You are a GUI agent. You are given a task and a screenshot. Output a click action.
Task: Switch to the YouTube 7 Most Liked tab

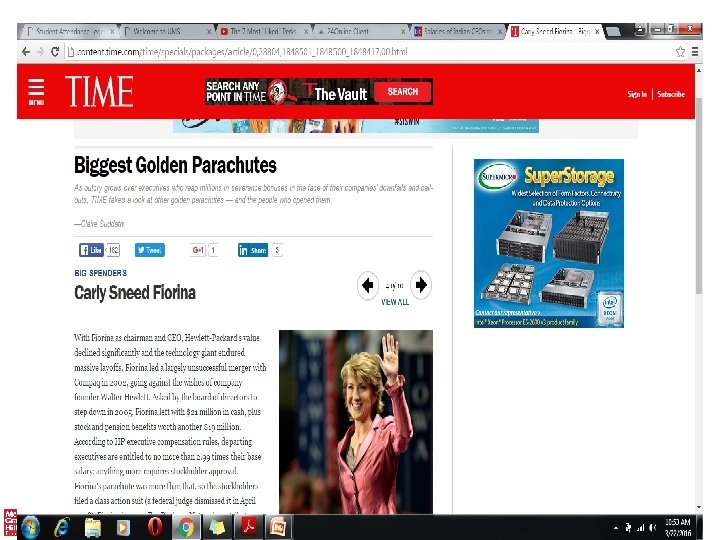[x=264, y=31]
